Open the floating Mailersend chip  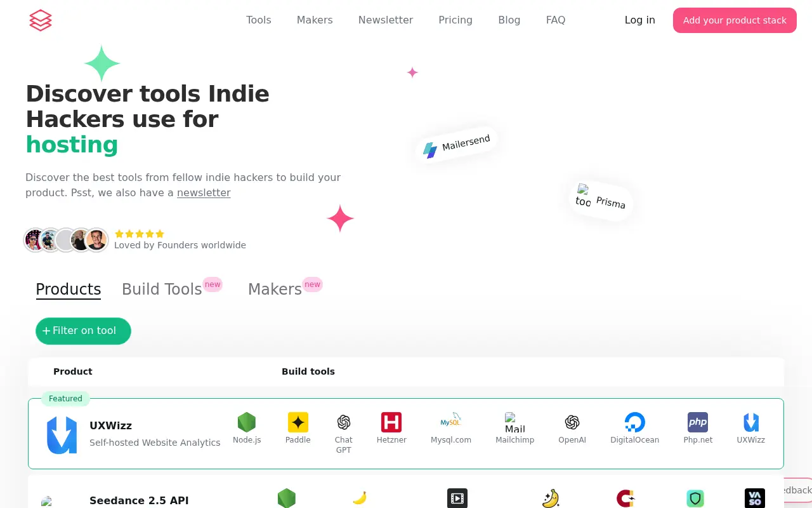(x=457, y=146)
